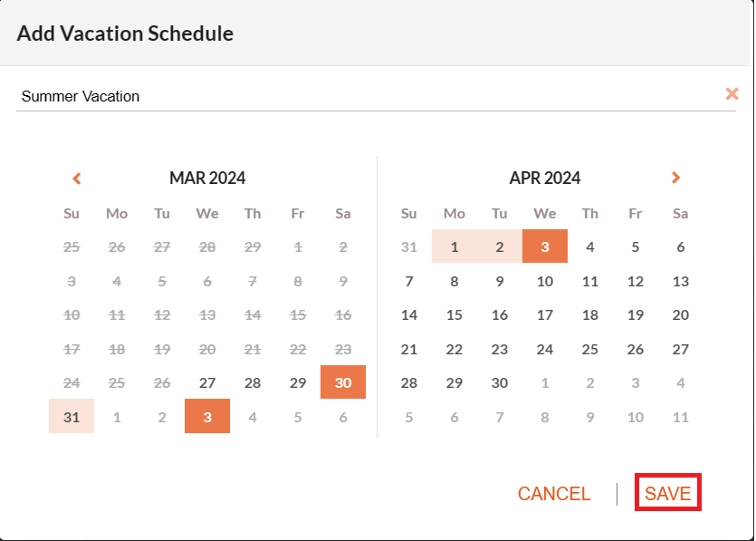Save the vacation schedule
This screenshot has height=541, width=756.
[x=668, y=493]
